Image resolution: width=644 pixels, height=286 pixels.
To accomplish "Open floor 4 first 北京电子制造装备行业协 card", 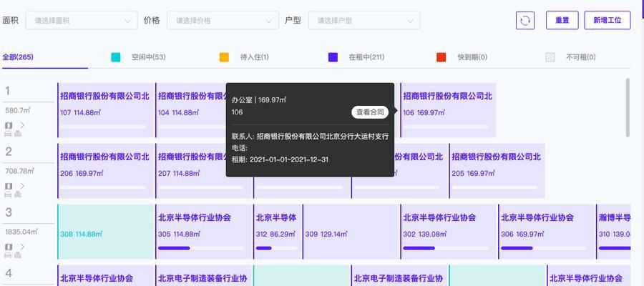I will tap(203, 275).
